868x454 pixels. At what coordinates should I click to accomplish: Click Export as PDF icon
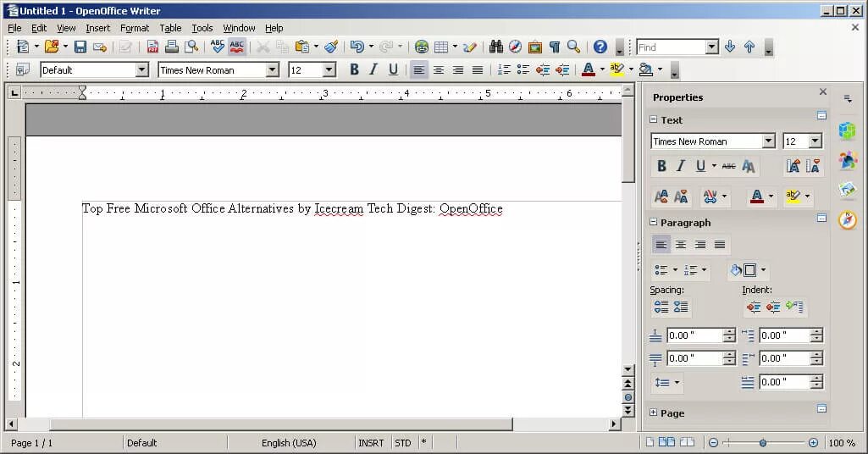(152, 47)
